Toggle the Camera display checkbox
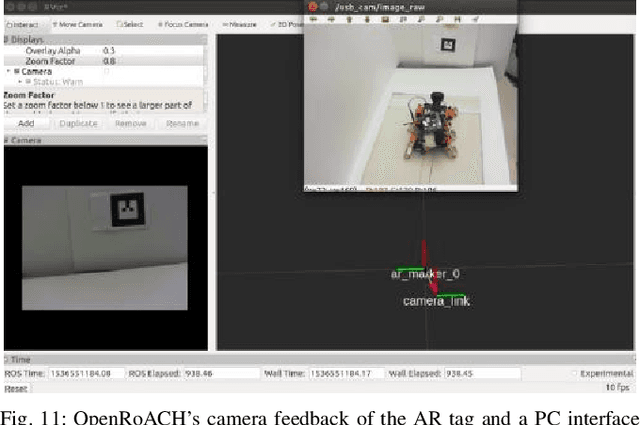 (x=107, y=71)
